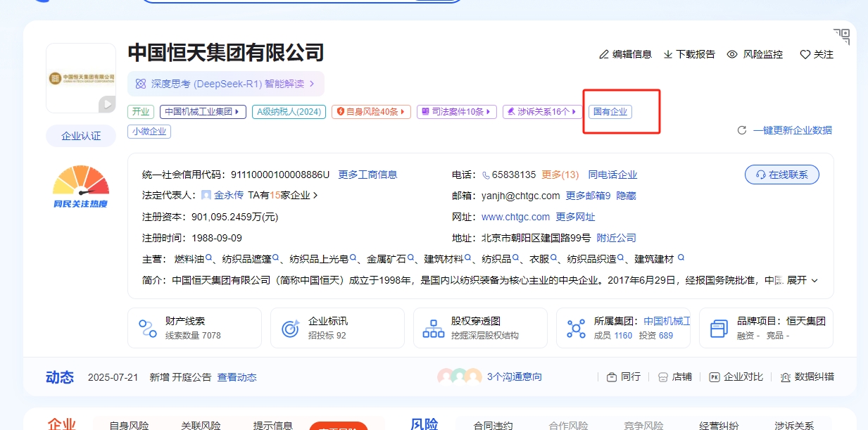Click the PK icon beside 企业对比
This screenshot has width=868, height=430.
coord(715,377)
